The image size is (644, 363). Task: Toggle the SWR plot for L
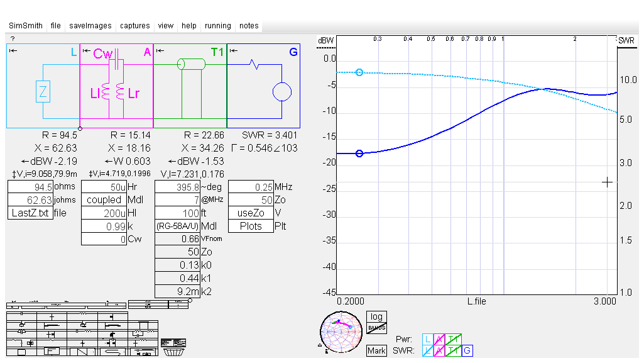(428, 350)
